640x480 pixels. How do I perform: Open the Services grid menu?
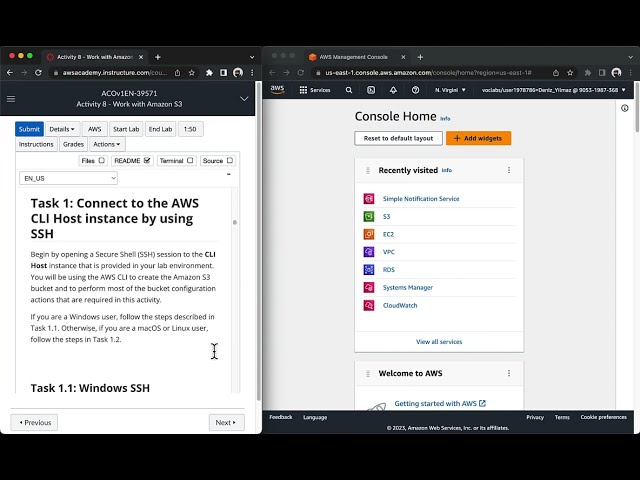tap(315, 90)
